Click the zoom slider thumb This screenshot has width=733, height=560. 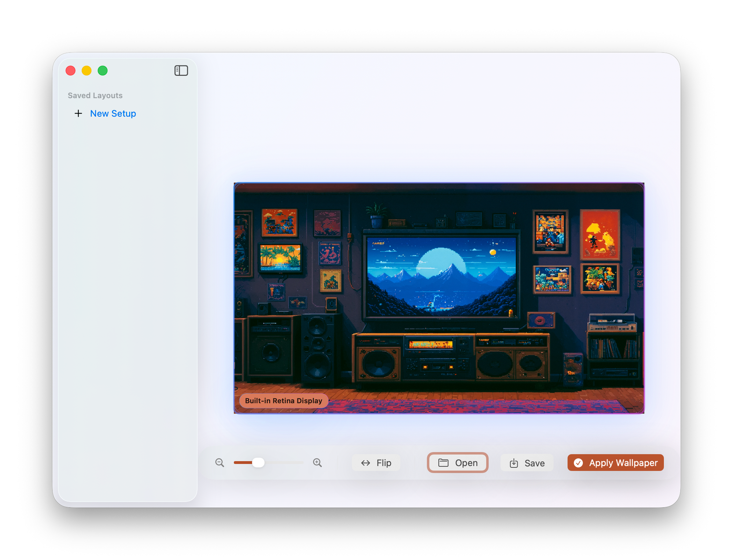(258, 463)
